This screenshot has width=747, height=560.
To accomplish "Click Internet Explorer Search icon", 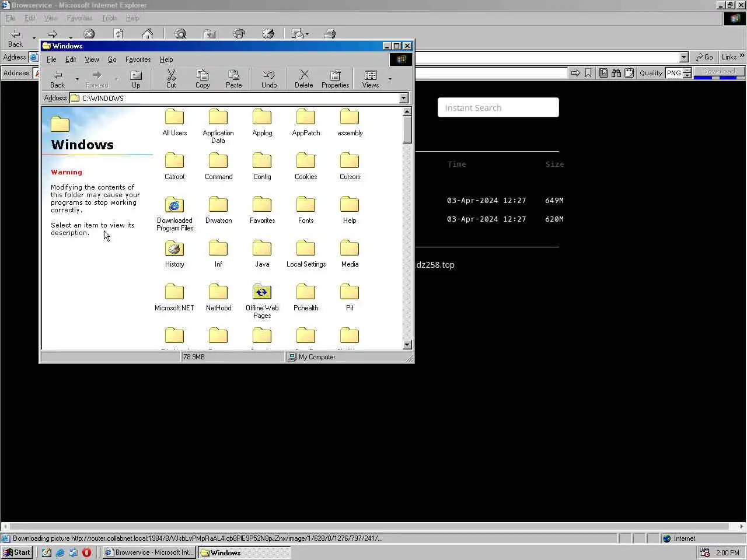I will pyautogui.click(x=180, y=34).
